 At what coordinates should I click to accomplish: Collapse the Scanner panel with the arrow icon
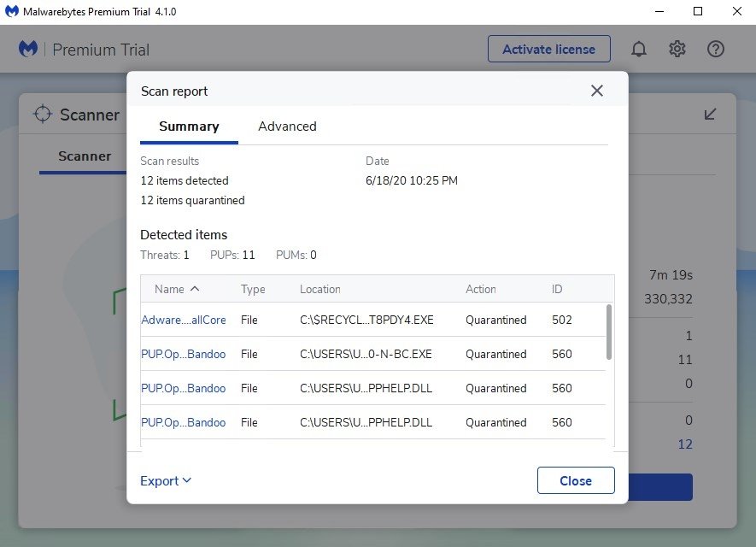tap(710, 115)
